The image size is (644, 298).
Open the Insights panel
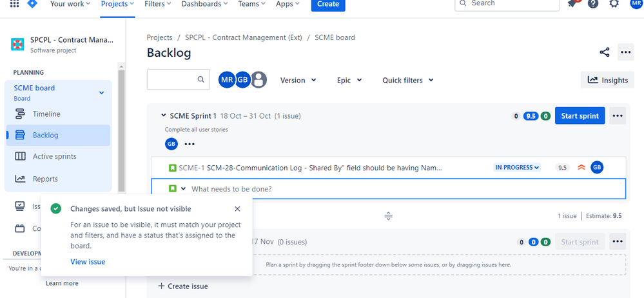(x=607, y=80)
